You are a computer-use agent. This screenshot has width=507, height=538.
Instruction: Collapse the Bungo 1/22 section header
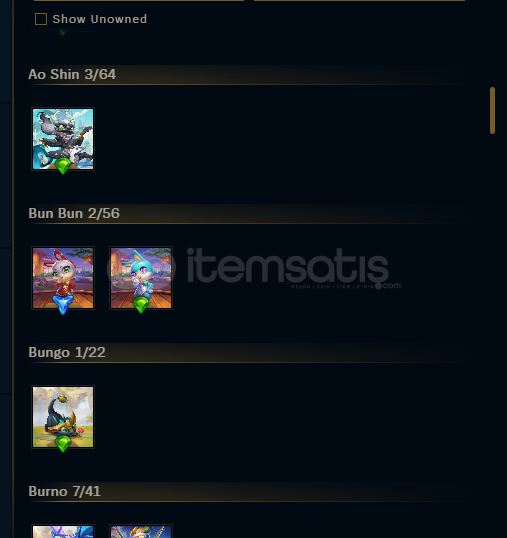coord(247,352)
